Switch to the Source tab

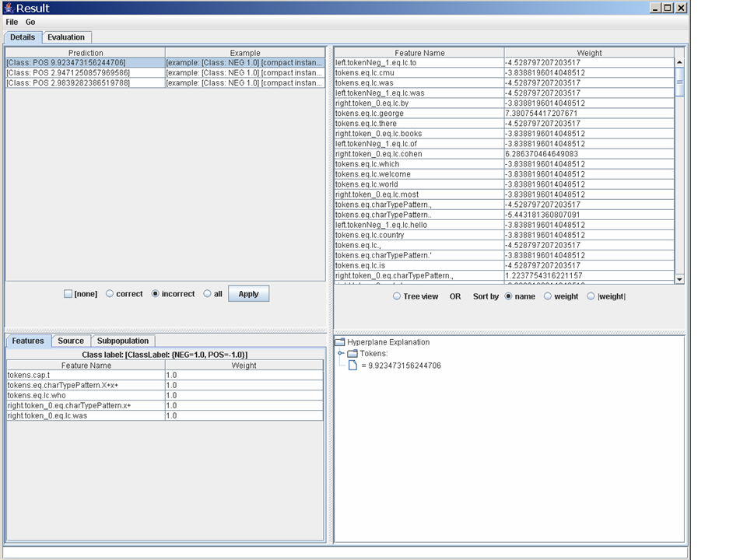pyautogui.click(x=71, y=341)
